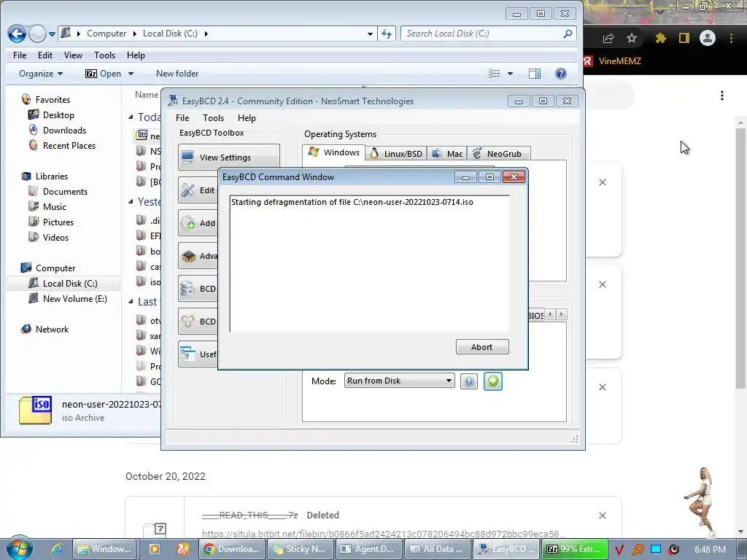The image size is (747, 560).
Task: Select Desktop in Favorites
Action: (x=58, y=114)
